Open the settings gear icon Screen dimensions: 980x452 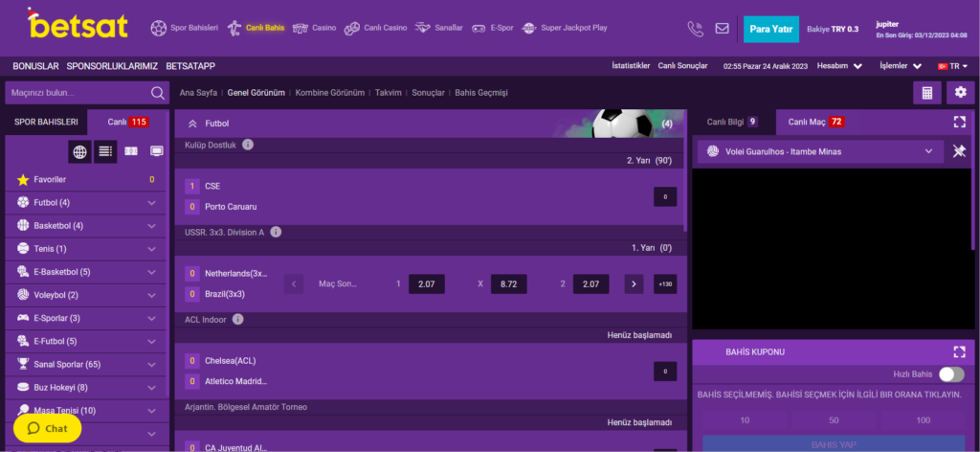960,93
